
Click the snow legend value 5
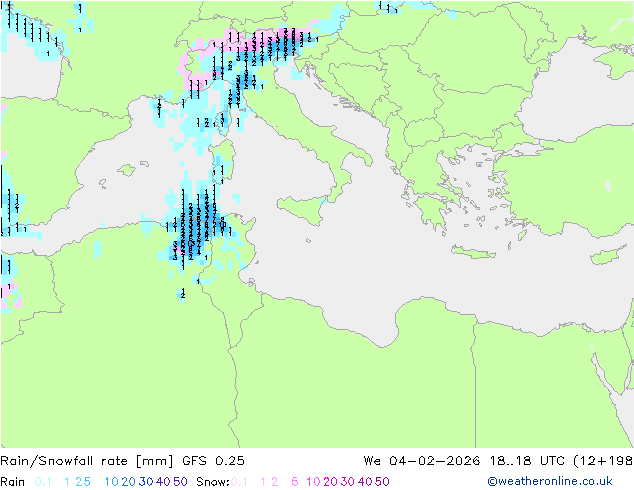click(x=295, y=482)
